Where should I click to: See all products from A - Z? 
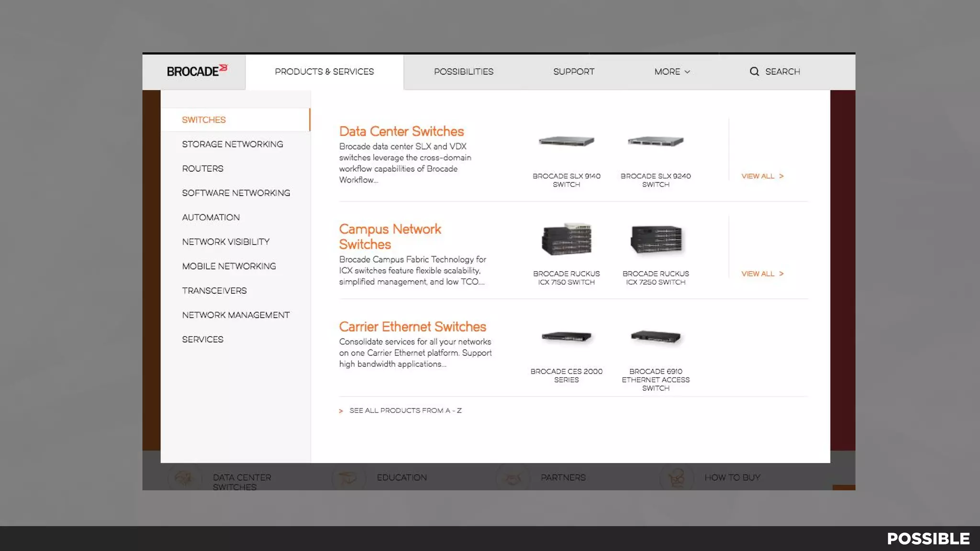coord(405,410)
